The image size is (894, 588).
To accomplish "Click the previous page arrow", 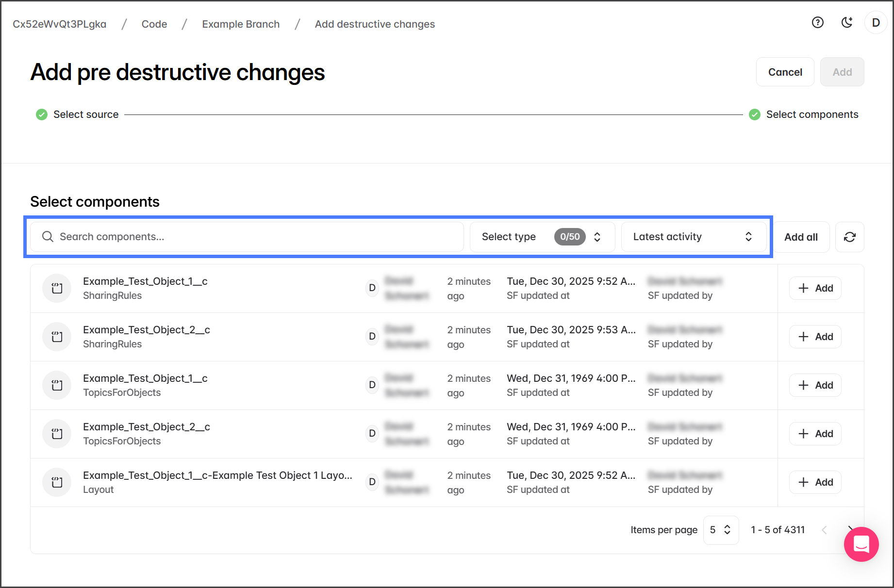I will (824, 530).
